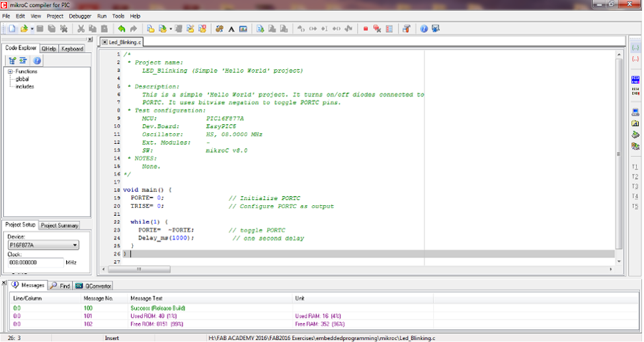Screen dimensions: 644x342
Task: Click the collapse list icon in Code Explorer
Action: click(x=23, y=61)
